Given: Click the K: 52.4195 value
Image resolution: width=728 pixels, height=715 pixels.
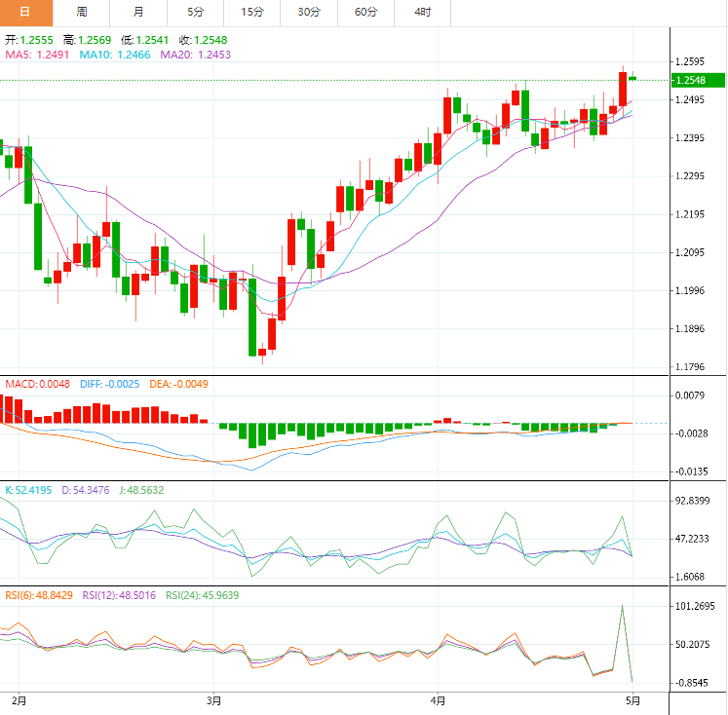Looking at the screenshot, I should (x=28, y=490).
